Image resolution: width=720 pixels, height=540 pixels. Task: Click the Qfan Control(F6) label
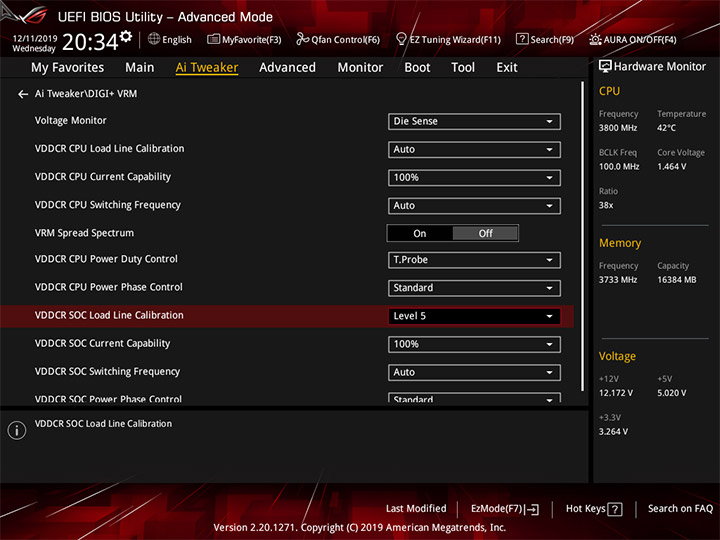tap(346, 40)
